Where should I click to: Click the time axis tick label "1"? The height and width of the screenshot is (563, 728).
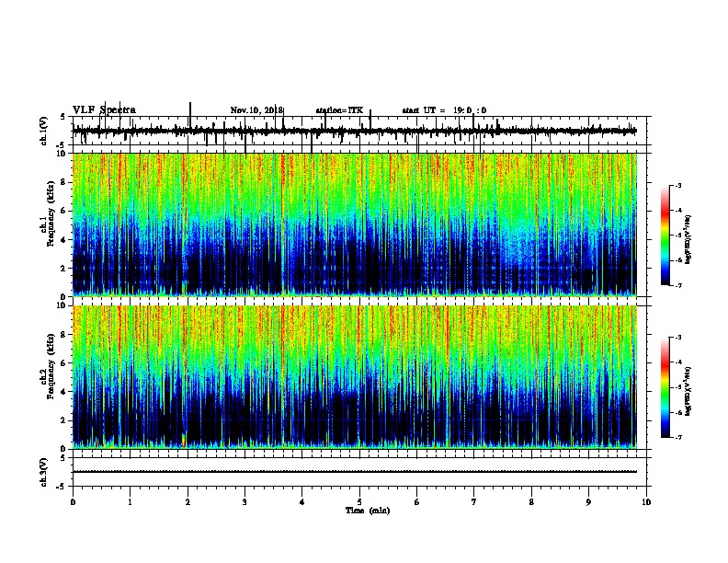point(130,502)
